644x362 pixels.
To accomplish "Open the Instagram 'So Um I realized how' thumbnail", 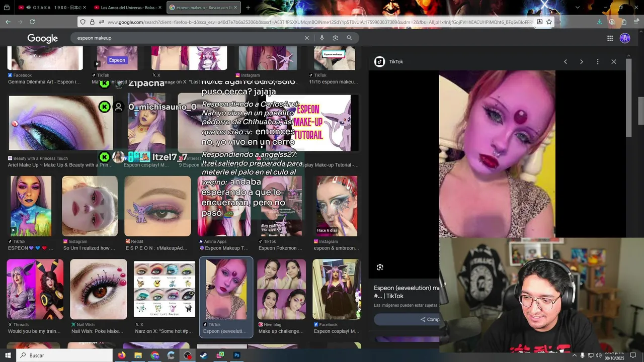I will click(90, 206).
